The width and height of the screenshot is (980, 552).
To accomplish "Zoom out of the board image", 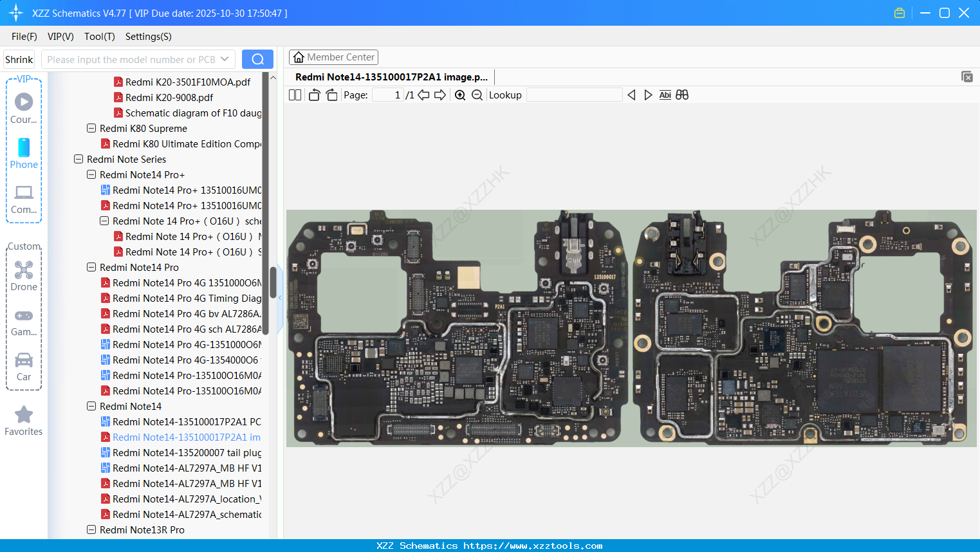I will tap(477, 95).
